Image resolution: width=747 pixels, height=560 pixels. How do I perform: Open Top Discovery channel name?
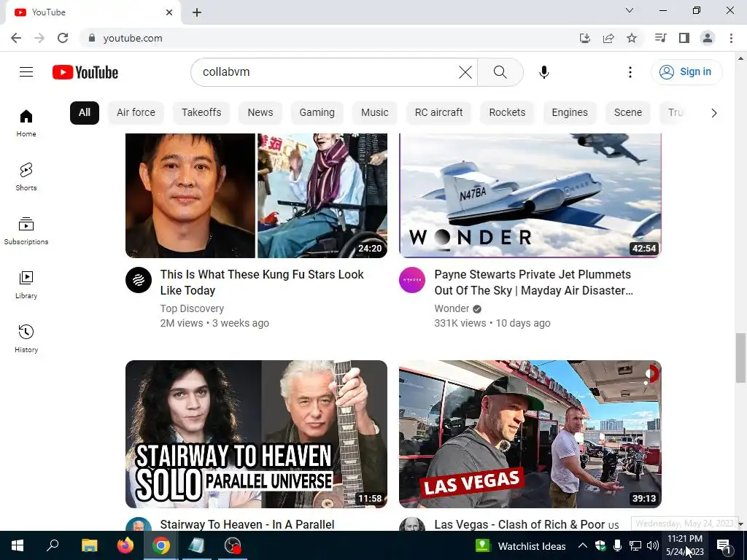tap(192, 308)
